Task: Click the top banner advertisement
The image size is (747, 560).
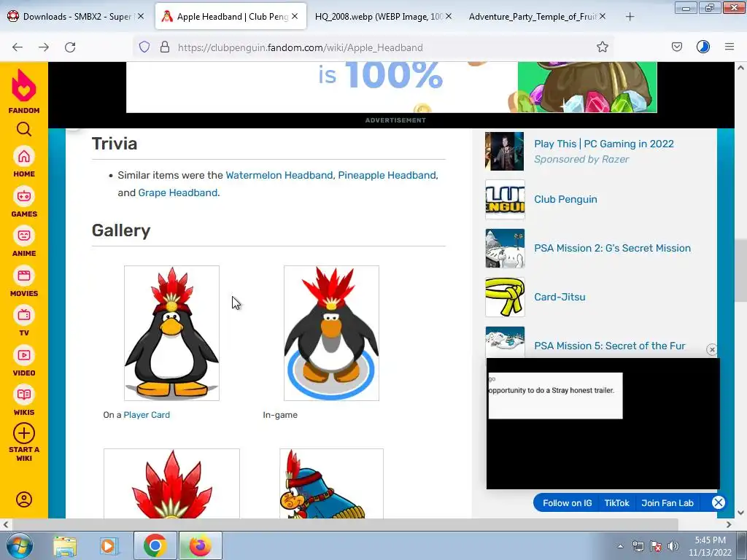Action: tap(391, 87)
